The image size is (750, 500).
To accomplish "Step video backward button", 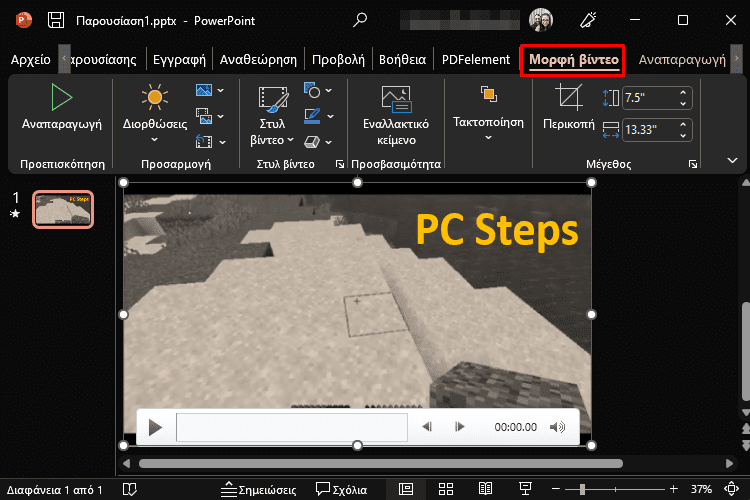I will pos(427,427).
